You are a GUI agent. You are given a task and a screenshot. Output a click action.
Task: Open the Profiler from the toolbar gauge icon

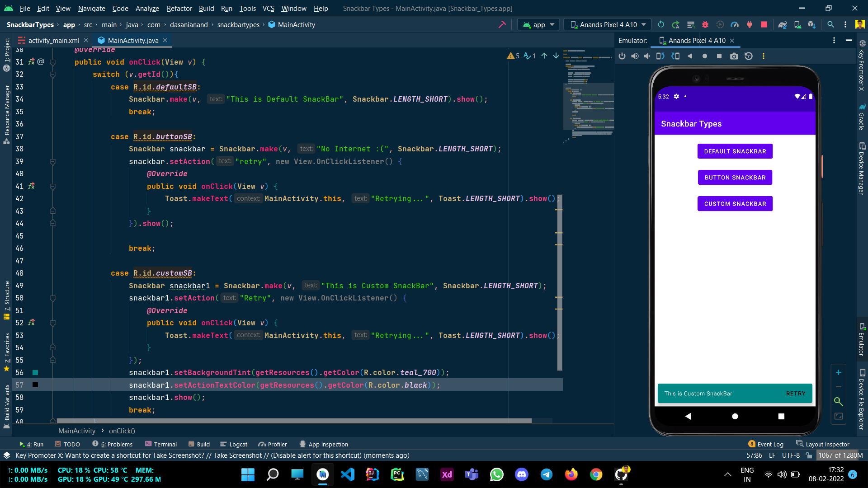click(735, 24)
